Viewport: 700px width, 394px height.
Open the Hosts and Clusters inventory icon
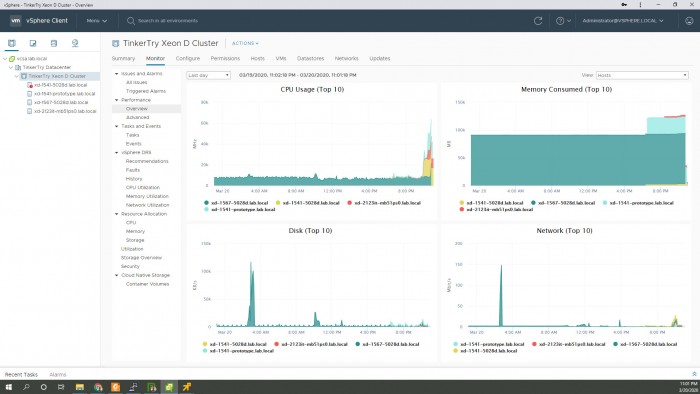click(12, 43)
